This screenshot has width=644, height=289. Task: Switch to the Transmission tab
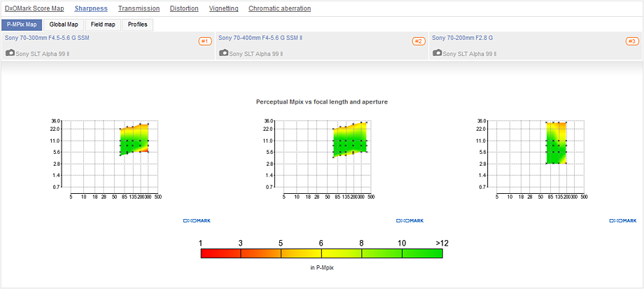tap(139, 8)
